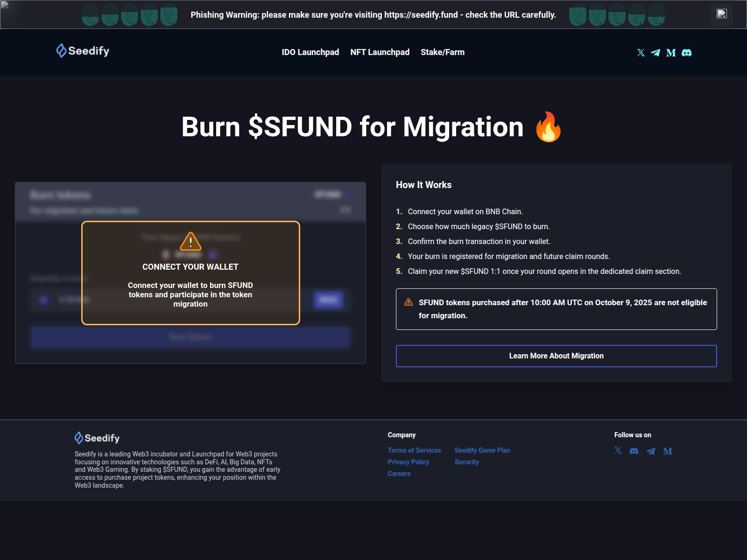Go to IDO Launchpad
Image resolution: width=747 pixels, height=560 pixels.
[x=310, y=52]
